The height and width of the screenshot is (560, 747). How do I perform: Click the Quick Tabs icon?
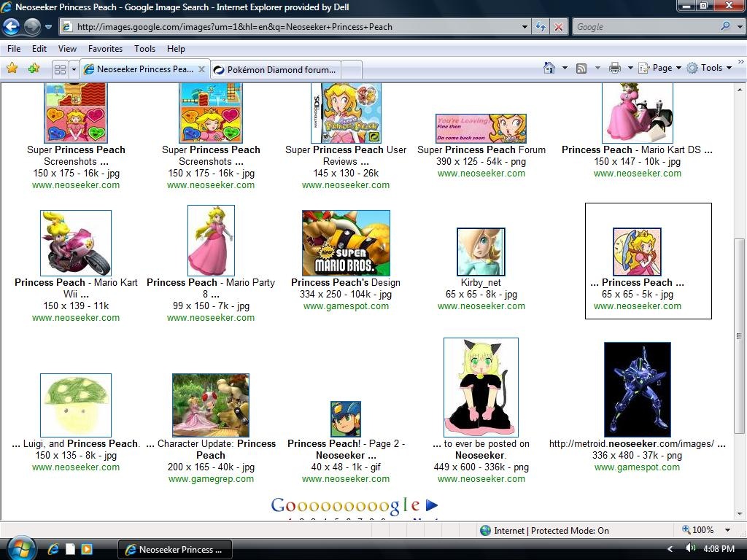click(x=61, y=68)
